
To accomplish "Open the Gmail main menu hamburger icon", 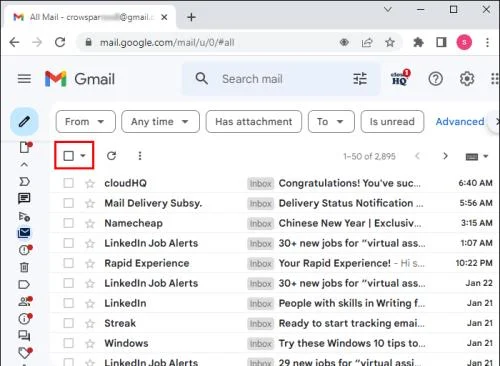I will click(x=24, y=79).
